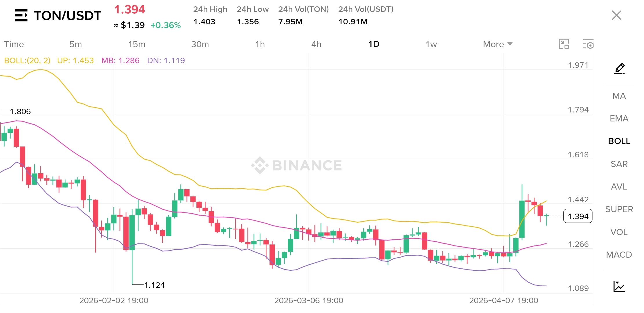Toggle the MA indicator
Image resolution: width=644 pixels, height=313 pixels.
click(x=619, y=96)
